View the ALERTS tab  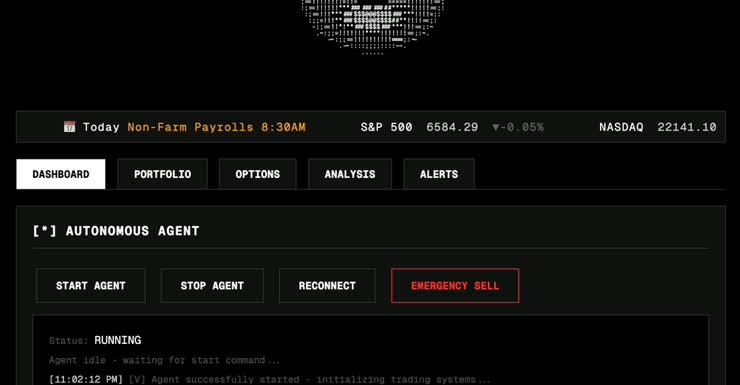tap(439, 174)
